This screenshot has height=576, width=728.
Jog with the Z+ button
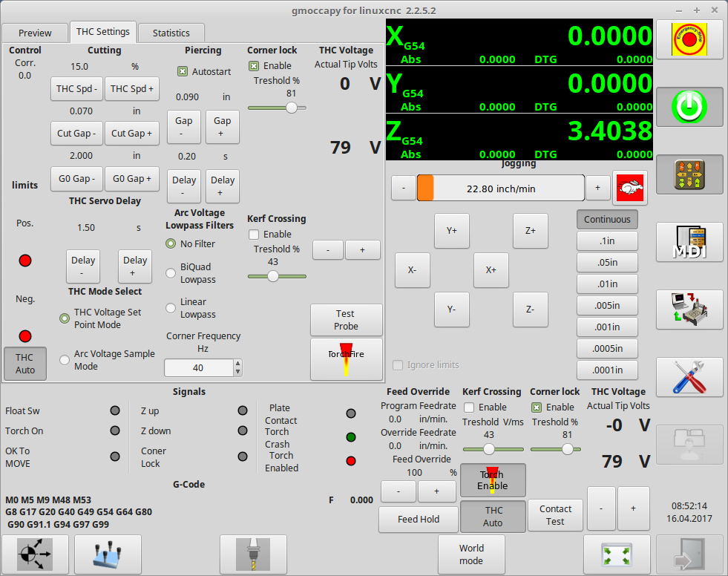530,231
